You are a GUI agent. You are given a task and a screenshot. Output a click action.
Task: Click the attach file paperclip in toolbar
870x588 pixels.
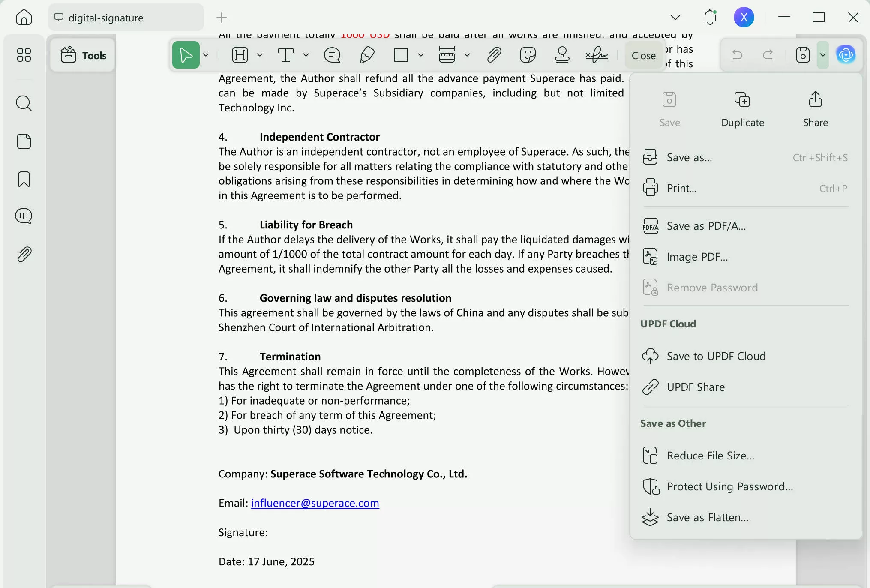(494, 55)
